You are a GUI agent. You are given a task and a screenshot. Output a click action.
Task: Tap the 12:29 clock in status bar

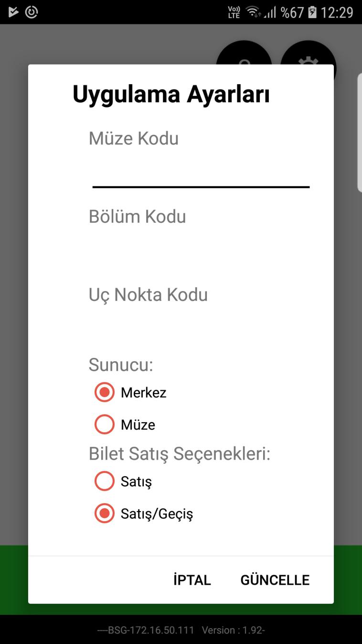(337, 12)
